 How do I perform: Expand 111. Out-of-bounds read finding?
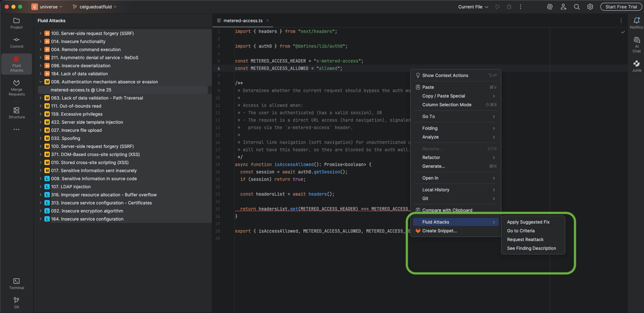point(40,106)
